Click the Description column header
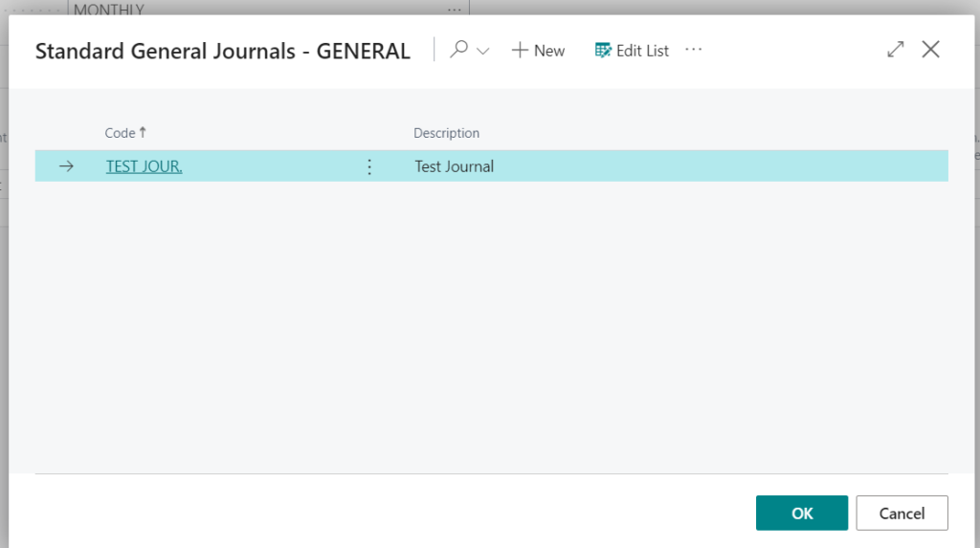This screenshot has height=548, width=980. pos(446,133)
